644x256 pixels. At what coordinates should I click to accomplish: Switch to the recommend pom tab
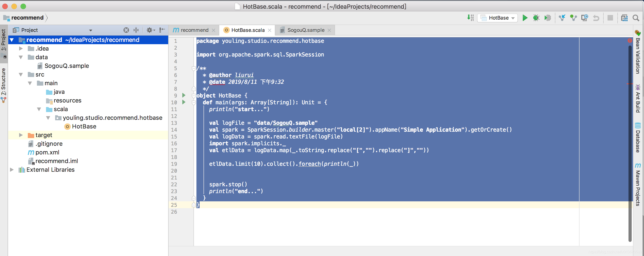click(x=194, y=30)
